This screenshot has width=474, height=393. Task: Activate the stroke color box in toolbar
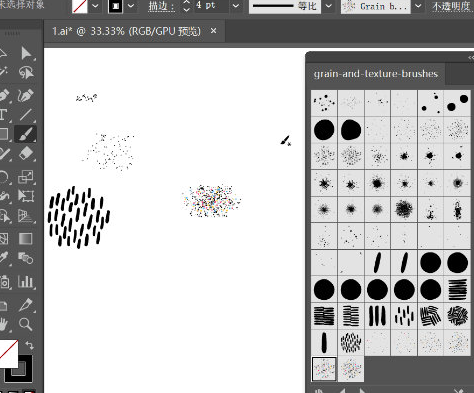coord(19,369)
